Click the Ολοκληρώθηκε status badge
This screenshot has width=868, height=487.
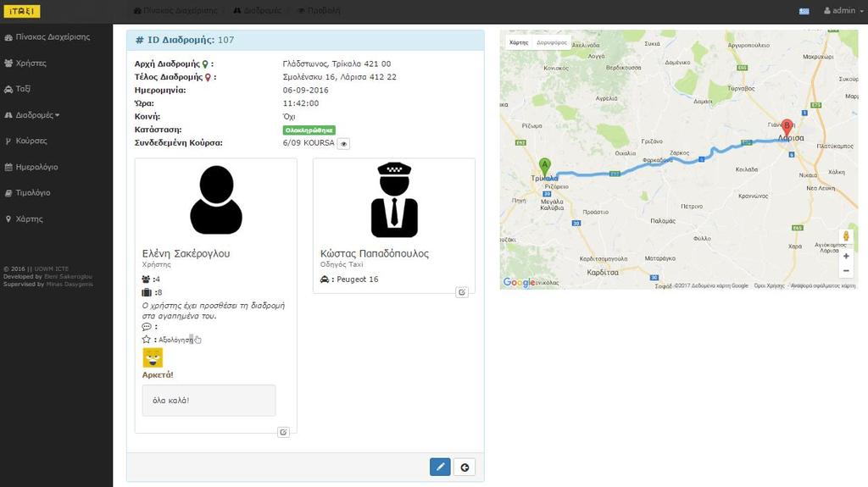pos(309,130)
